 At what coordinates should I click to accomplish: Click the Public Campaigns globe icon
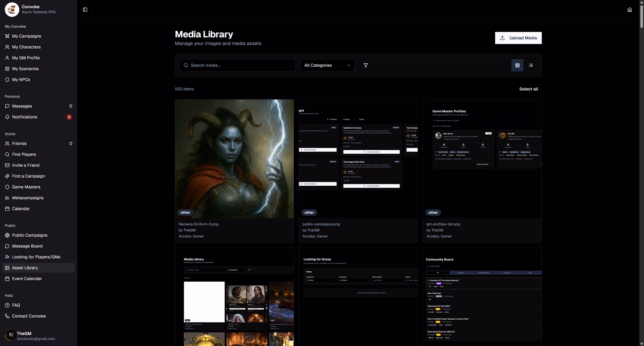(x=7, y=235)
